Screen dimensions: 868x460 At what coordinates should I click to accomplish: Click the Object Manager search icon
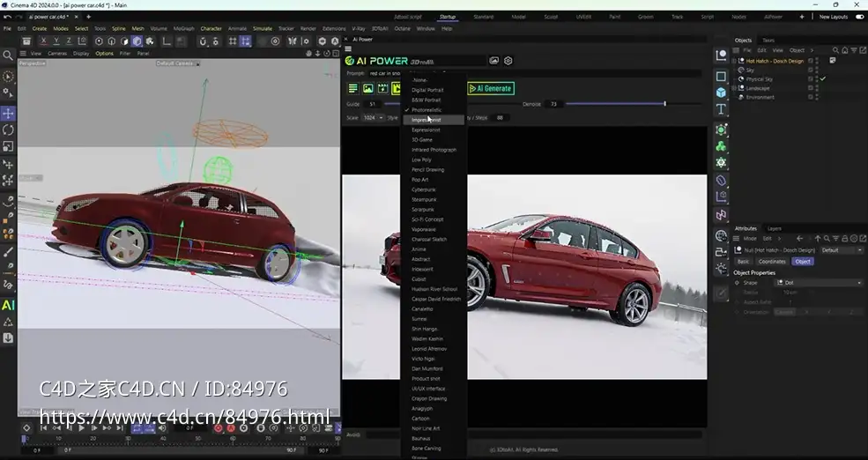836,50
